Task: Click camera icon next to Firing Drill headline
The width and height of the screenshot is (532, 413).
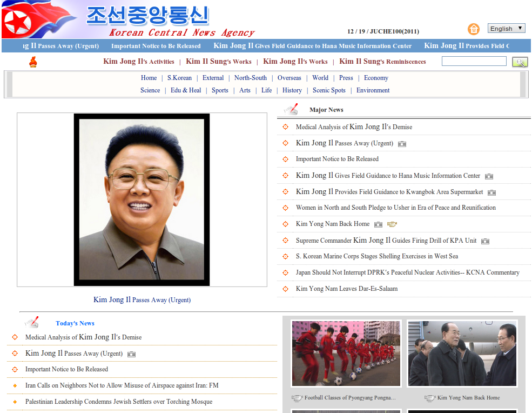Action: click(485, 241)
